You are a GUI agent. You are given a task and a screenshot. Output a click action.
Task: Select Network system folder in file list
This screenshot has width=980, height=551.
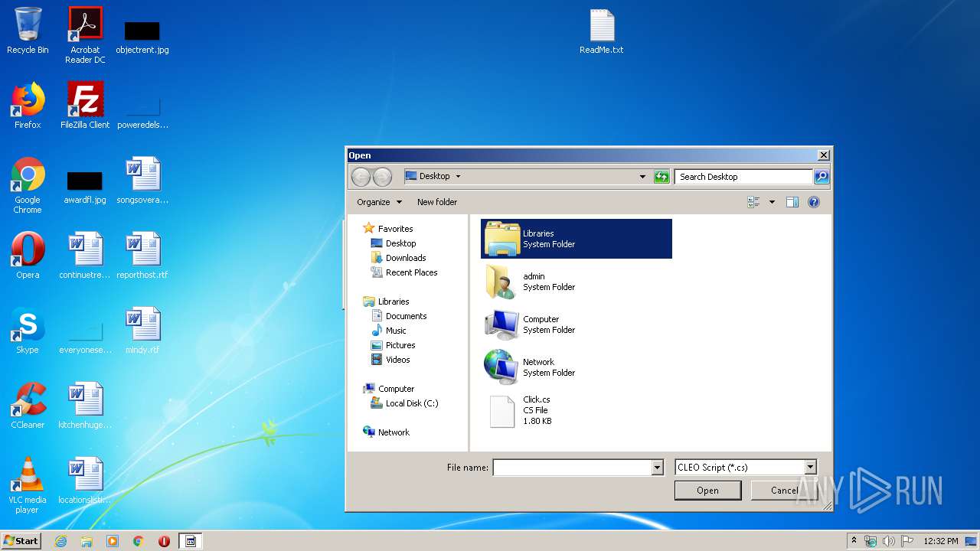577,367
